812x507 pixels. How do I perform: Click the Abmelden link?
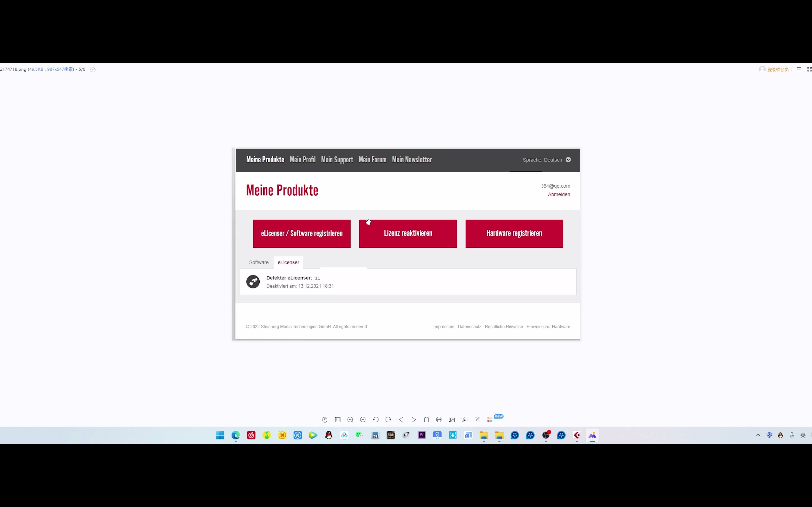tap(558, 194)
